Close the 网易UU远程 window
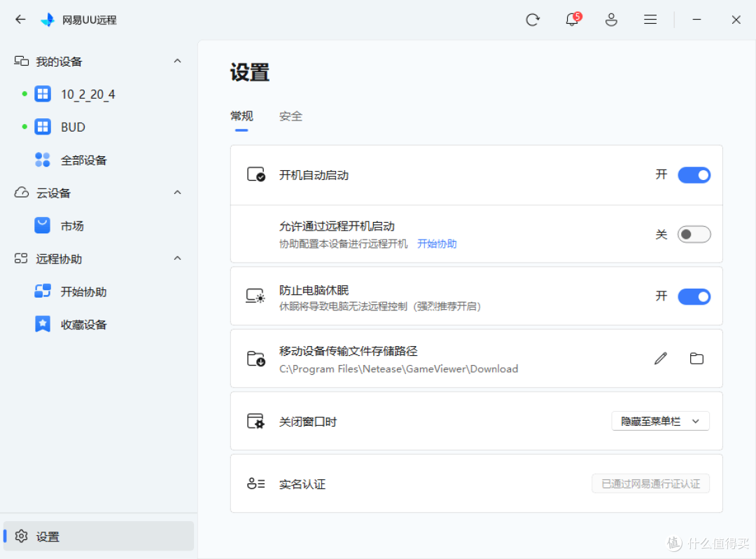Viewport: 756px width, 559px height. pos(736,20)
